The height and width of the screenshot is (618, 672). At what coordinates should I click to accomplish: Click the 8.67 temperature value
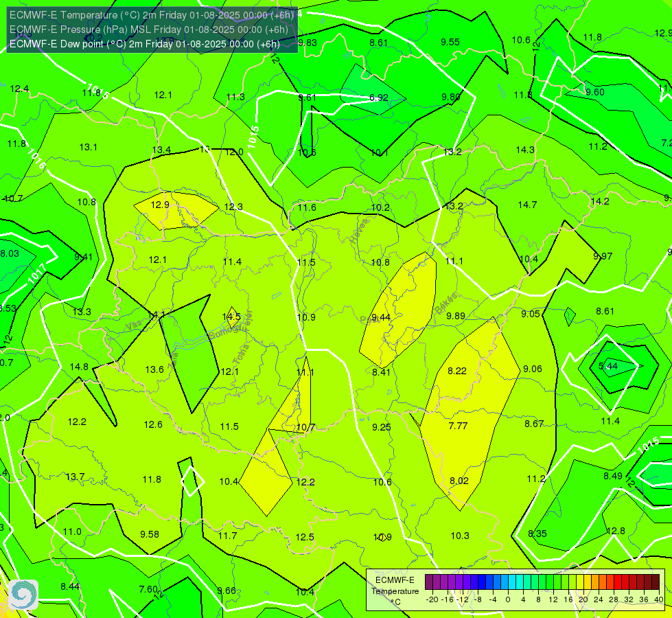click(534, 424)
